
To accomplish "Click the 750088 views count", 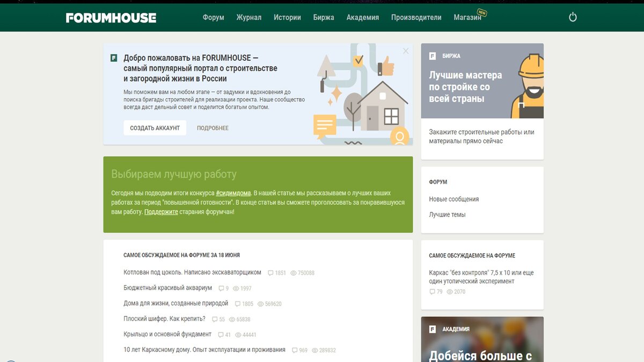I will [306, 273].
